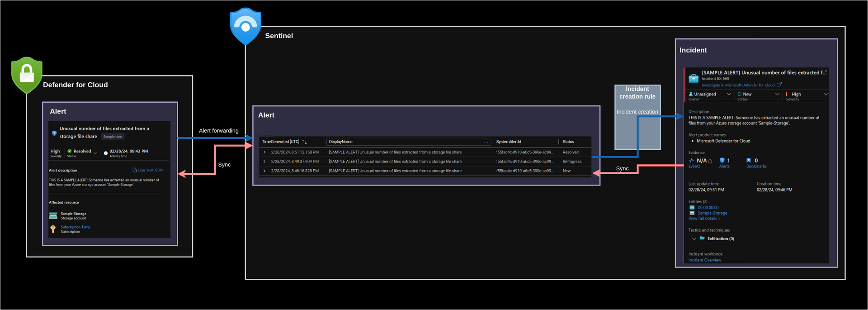Click the Sample-Storage storage account icon
The image size is (868, 310).
pyautogui.click(x=53, y=216)
